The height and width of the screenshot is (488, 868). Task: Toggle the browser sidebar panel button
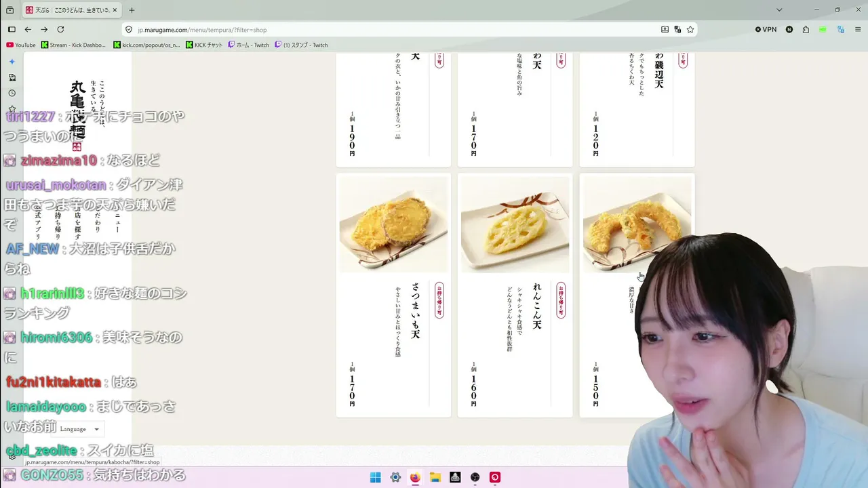coord(12,30)
